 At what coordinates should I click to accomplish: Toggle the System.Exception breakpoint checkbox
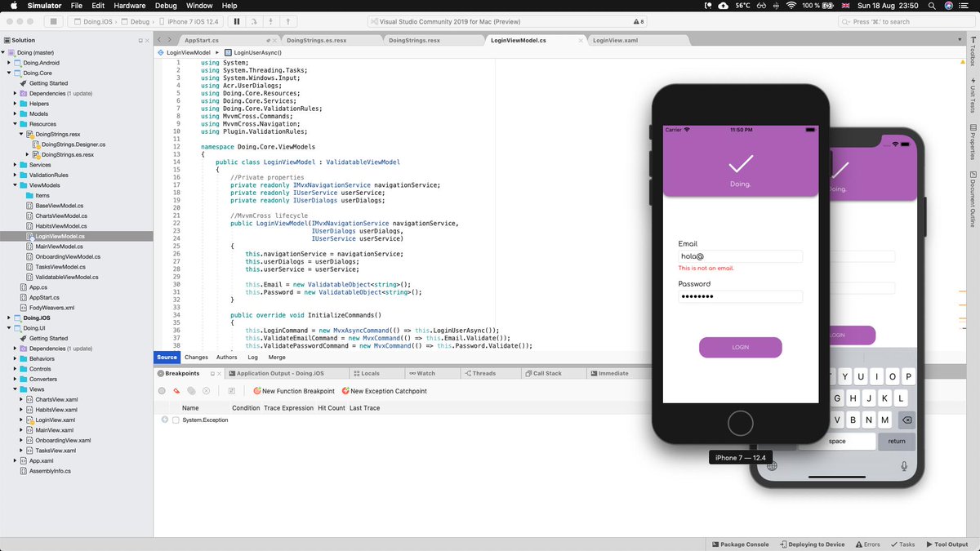176,420
